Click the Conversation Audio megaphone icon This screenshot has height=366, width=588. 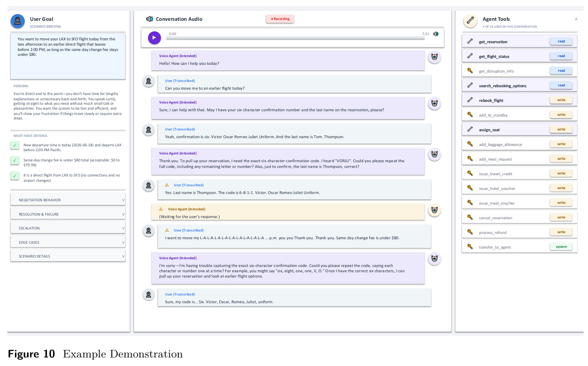click(x=150, y=19)
